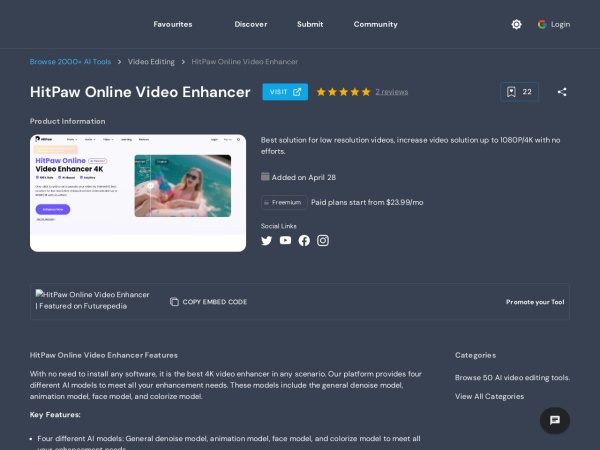This screenshot has width=600, height=450.
Task: Open the 2 reviews link
Action: coord(391,92)
